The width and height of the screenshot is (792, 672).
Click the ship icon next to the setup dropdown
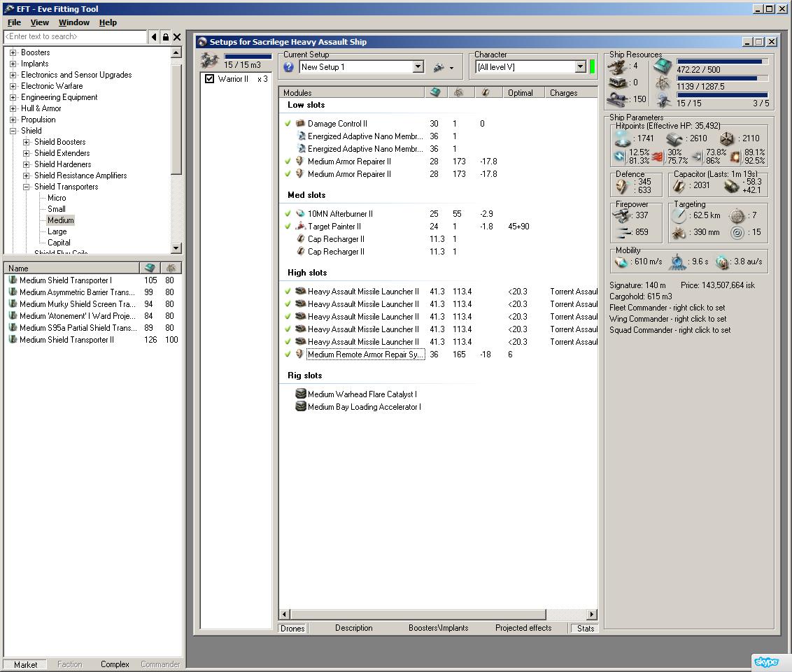point(439,67)
